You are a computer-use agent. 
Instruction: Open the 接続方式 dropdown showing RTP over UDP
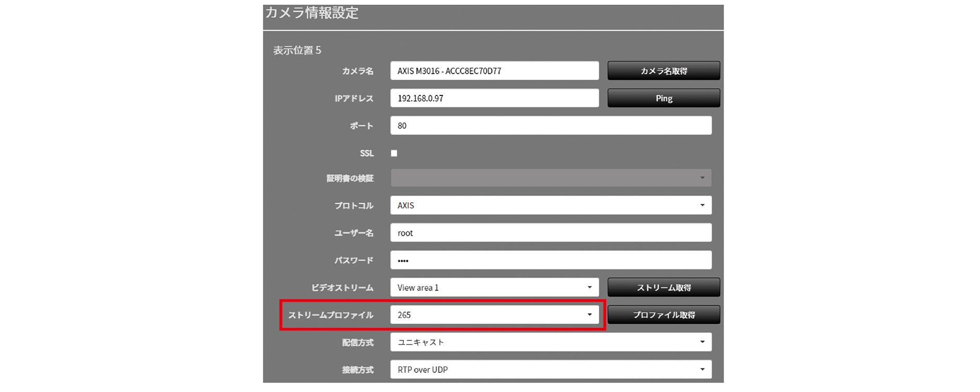coord(551,370)
